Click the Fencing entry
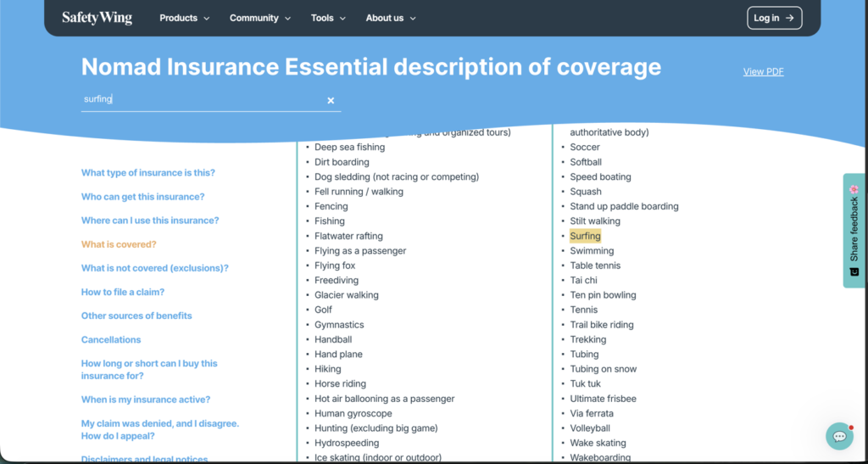Viewport: 868px width, 464px height. coord(331,206)
